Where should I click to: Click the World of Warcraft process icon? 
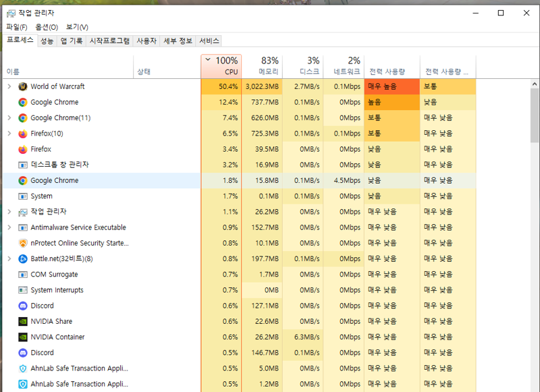pyautogui.click(x=23, y=86)
